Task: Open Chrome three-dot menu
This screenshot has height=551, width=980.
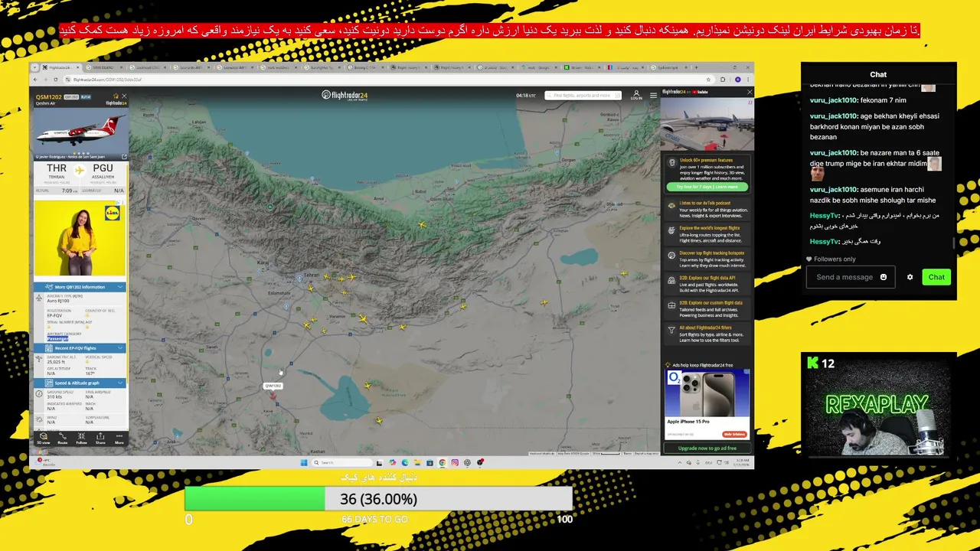Action: (749, 80)
